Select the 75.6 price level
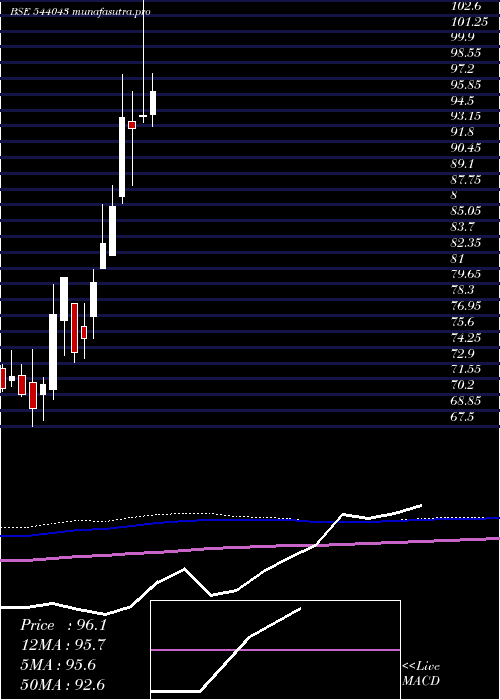The width and height of the screenshot is (500, 700). click(x=462, y=322)
